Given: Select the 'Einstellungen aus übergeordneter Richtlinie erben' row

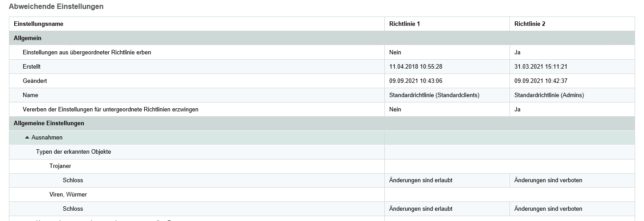Looking at the screenshot, I should [x=87, y=53].
